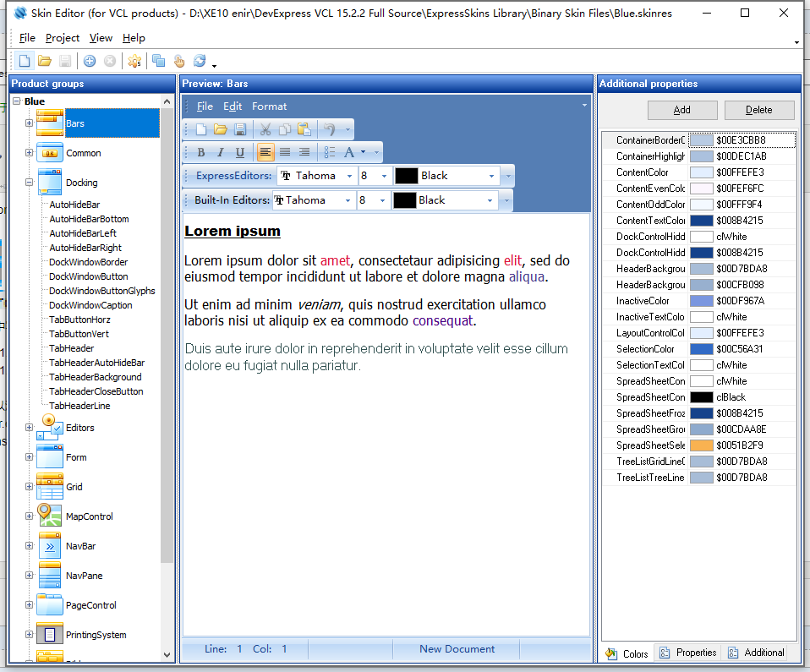This screenshot has width=810, height=672.
Task: Switch to the Properties tab
Action: pyautogui.click(x=688, y=653)
